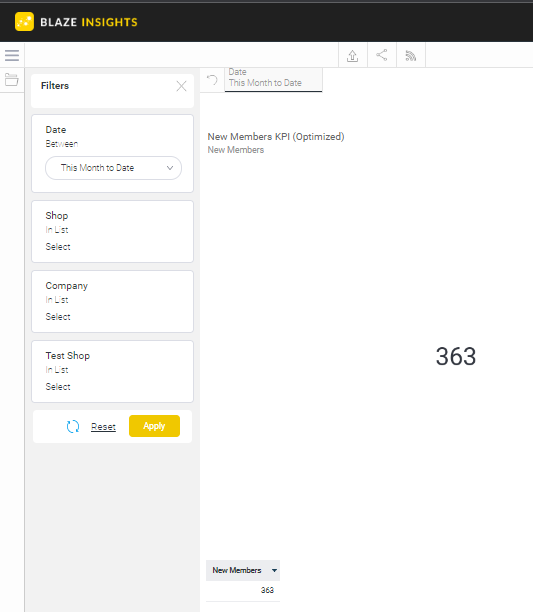Screen dimensions: 533x612
Task: Click the refresh icon beside Reset
Action: coord(73,426)
